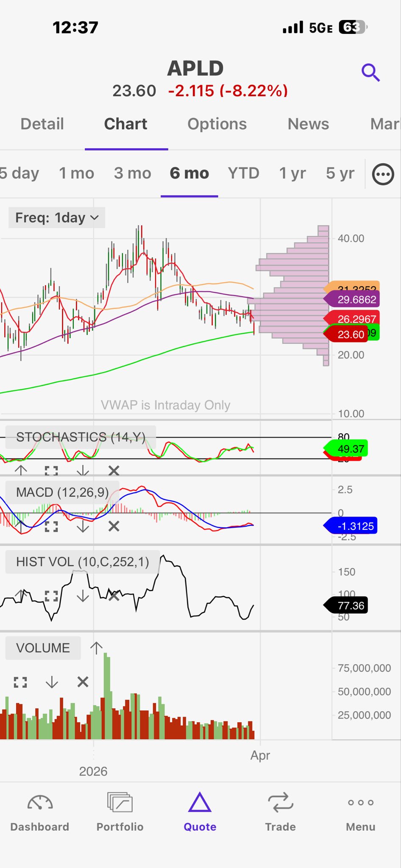Move the MACD panel down
The width and height of the screenshot is (401, 868).
point(83,526)
